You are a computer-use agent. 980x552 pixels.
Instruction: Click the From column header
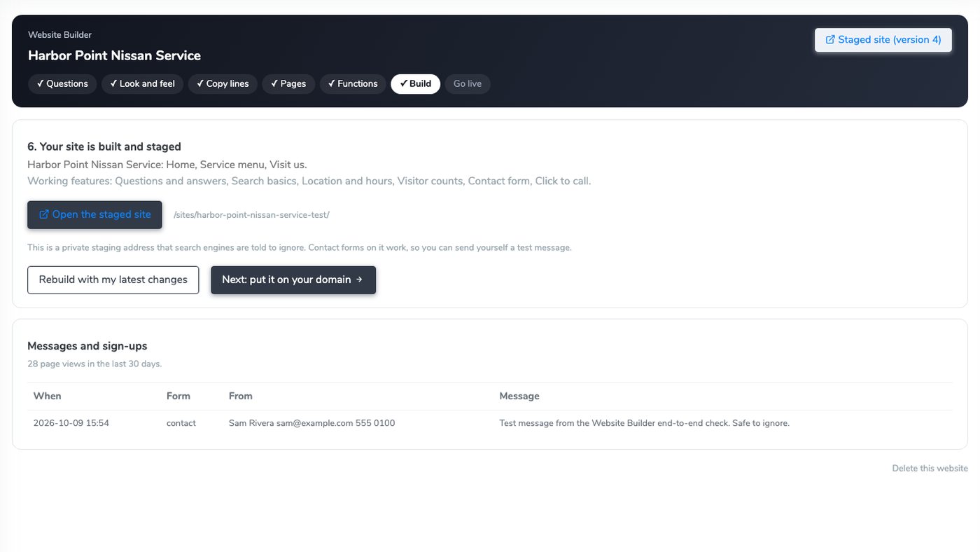(241, 396)
